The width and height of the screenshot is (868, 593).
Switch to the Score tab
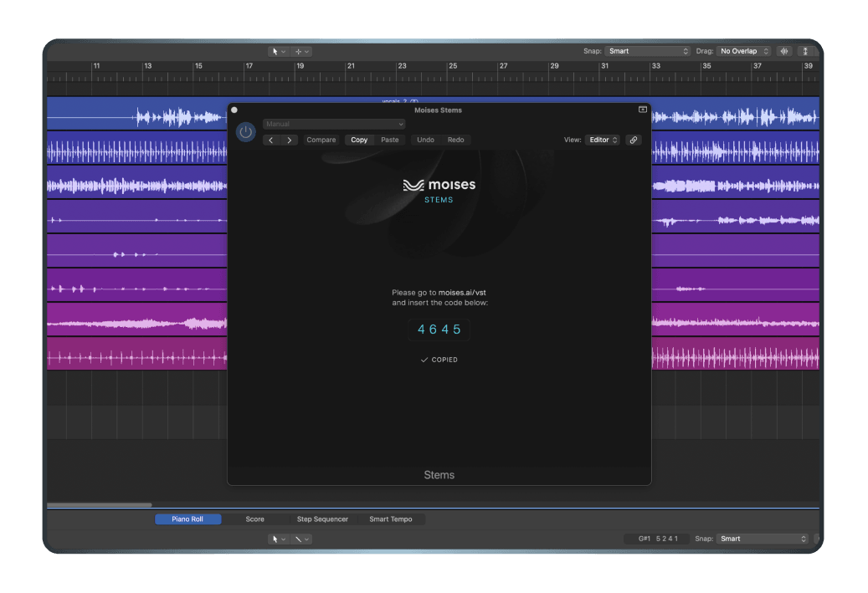[x=254, y=519]
